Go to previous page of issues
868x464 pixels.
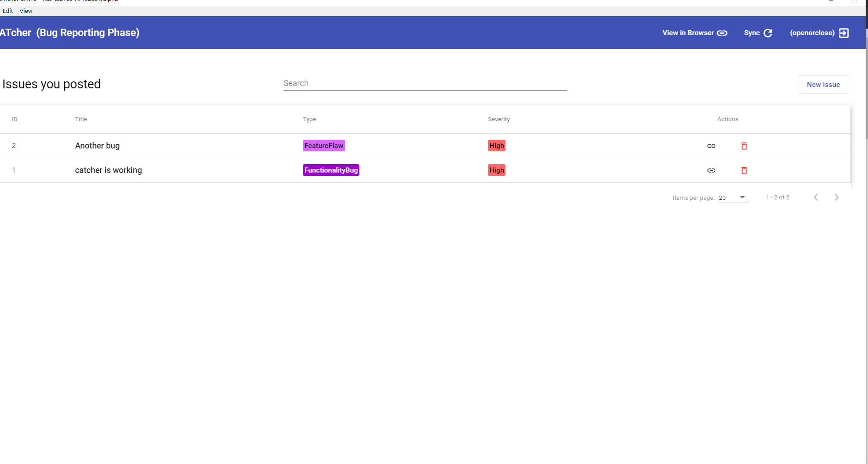pos(816,198)
